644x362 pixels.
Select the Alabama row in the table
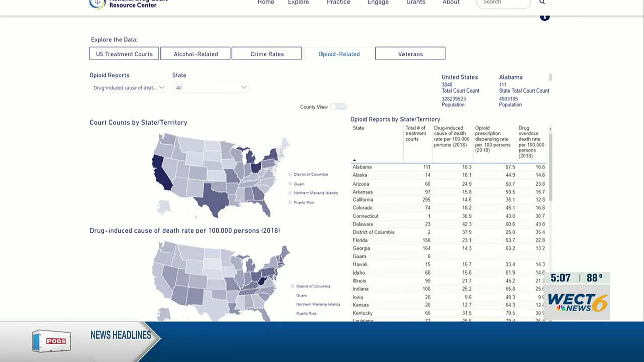pyautogui.click(x=448, y=167)
